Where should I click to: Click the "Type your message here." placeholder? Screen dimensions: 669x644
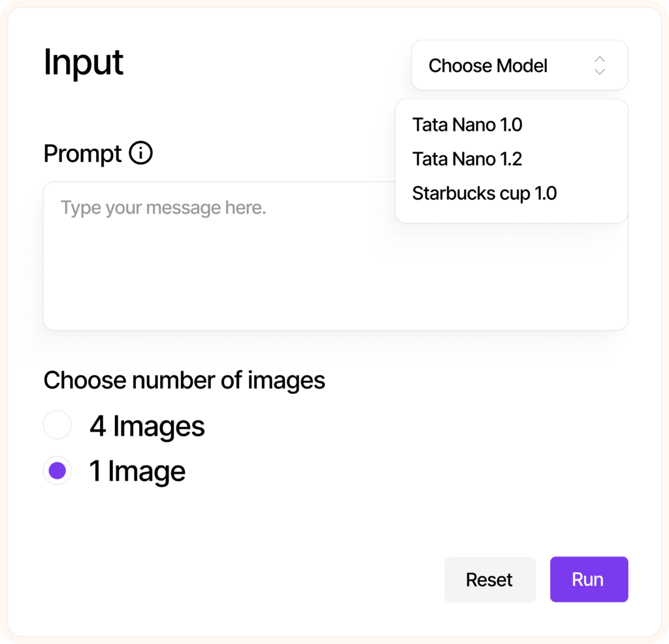point(163,208)
